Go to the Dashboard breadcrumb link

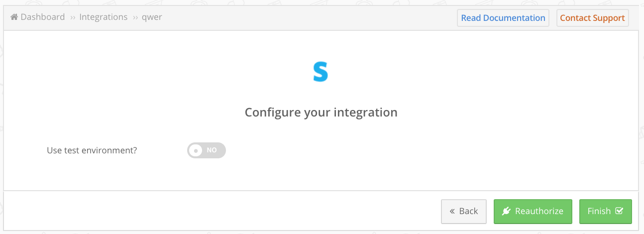click(43, 17)
